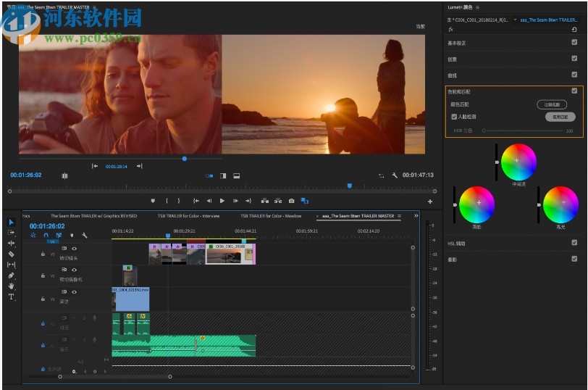Go to Out point
Viewport: 588px width, 390px height.
point(248,201)
